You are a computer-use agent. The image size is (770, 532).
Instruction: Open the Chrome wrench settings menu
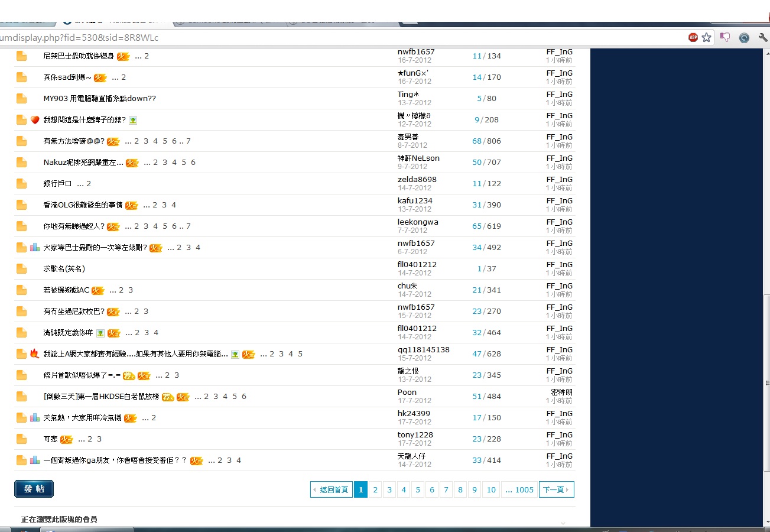763,37
